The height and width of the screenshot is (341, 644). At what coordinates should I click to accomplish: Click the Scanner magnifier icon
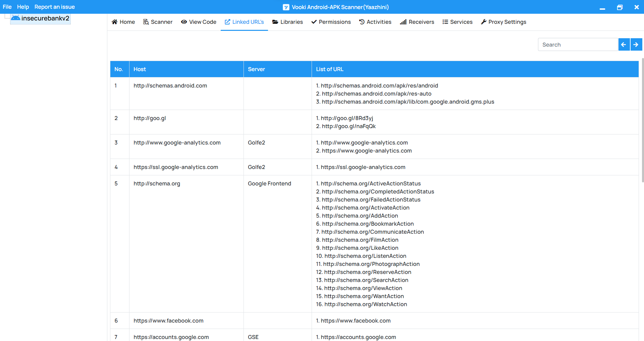point(146,22)
